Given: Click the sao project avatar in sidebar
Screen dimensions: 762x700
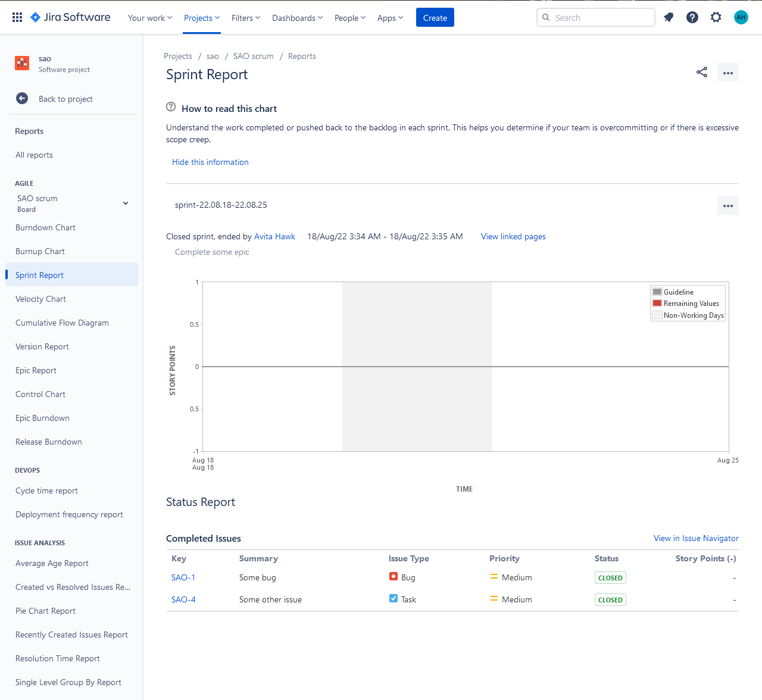Looking at the screenshot, I should click(22, 62).
